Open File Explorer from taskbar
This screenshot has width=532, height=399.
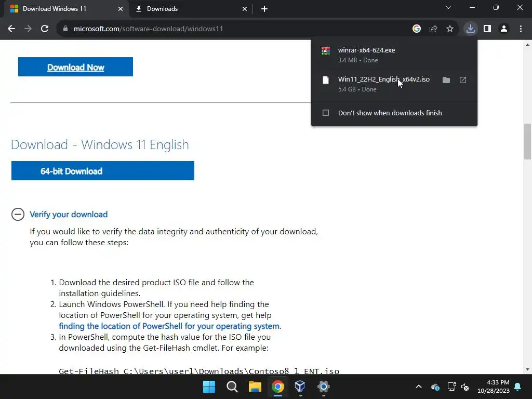pos(255,387)
